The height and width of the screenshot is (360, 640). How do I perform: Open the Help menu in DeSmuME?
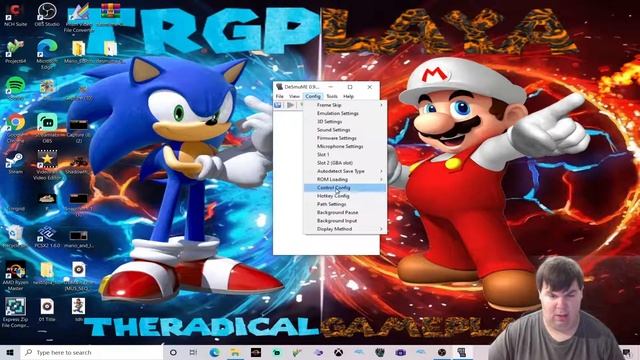(x=348, y=96)
